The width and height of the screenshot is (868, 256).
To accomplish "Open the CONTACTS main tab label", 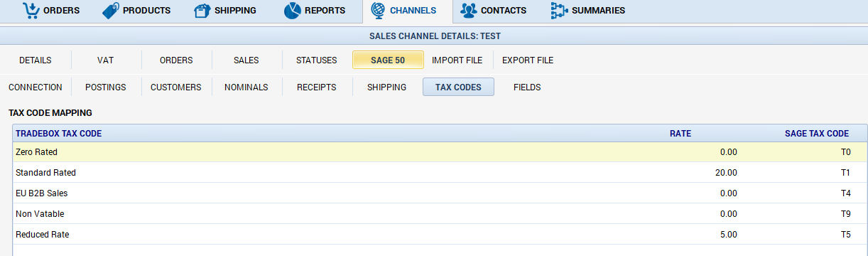I will coord(504,11).
